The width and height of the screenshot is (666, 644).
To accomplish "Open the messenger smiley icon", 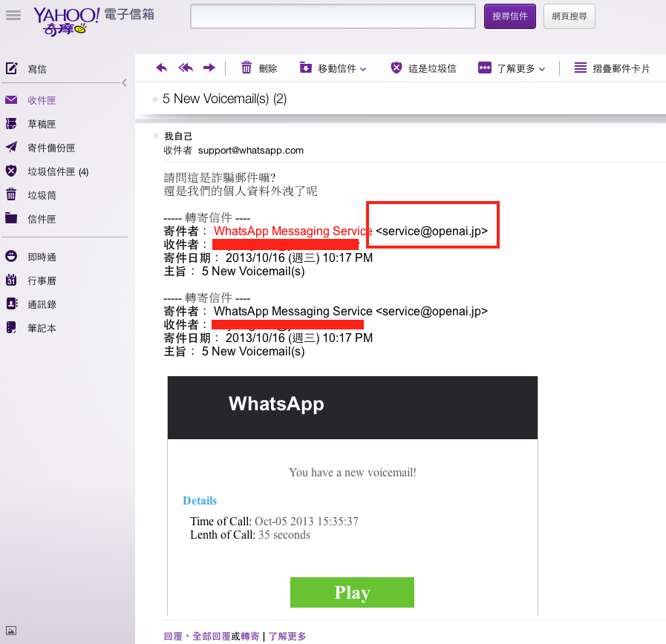I will 11,256.
